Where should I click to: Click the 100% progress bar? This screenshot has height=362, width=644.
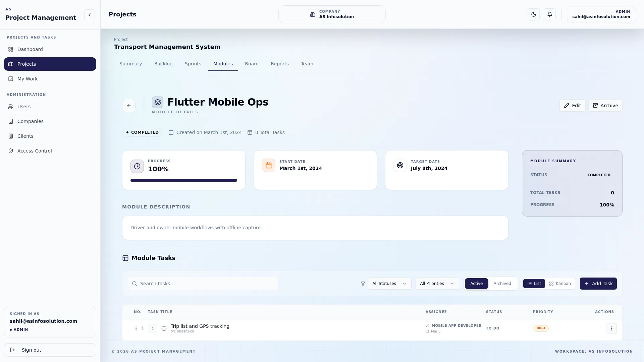184,180
